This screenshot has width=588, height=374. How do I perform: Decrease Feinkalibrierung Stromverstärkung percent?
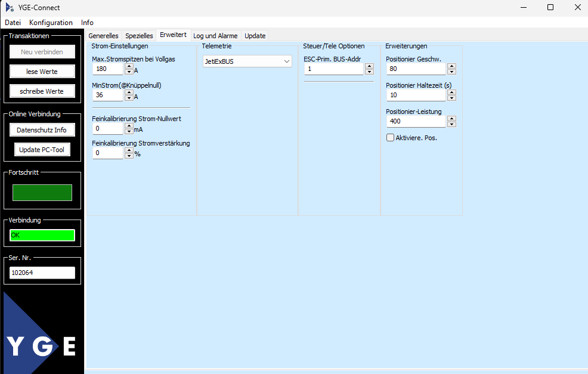coord(129,156)
